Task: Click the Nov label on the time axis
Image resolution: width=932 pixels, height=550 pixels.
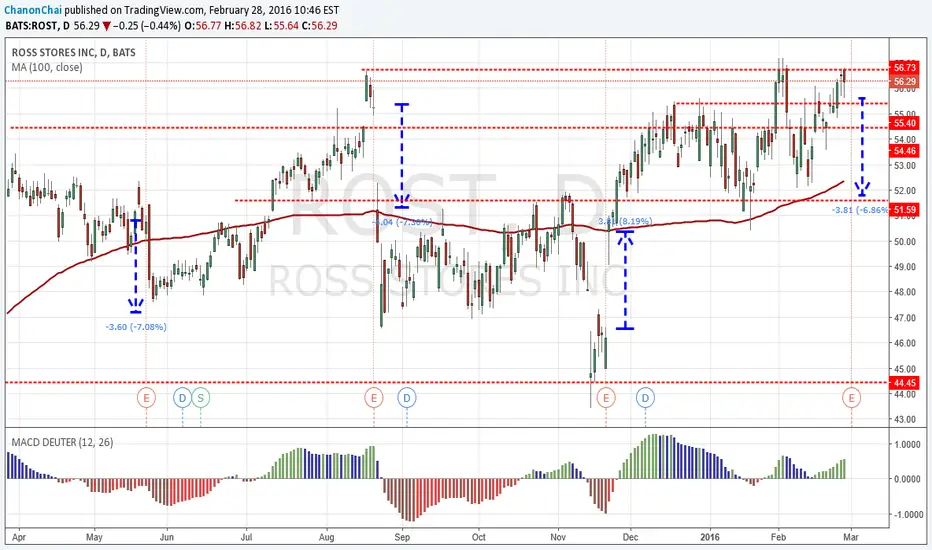Action: (x=558, y=537)
